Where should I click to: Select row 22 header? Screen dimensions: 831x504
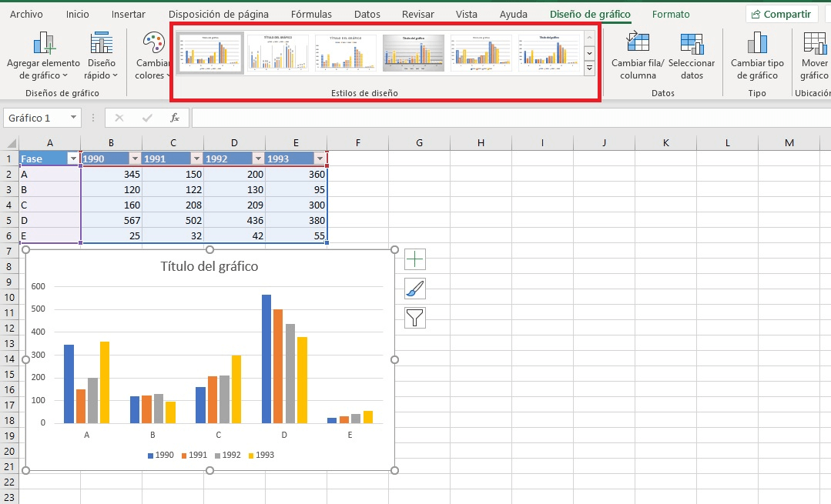coord(9,482)
